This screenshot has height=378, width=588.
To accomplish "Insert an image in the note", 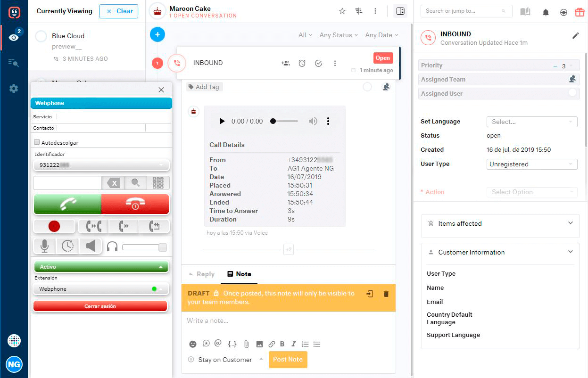I will 259,344.
